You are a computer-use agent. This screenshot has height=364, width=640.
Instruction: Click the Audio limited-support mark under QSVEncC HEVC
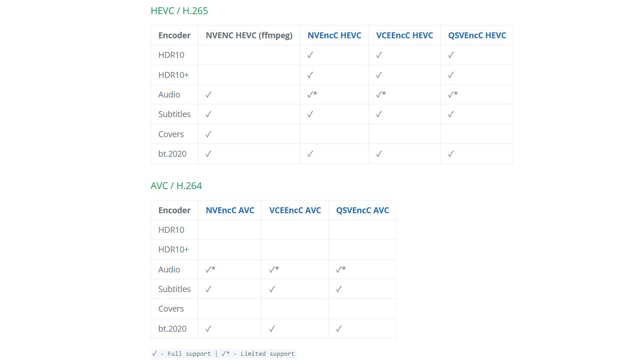[x=453, y=95]
